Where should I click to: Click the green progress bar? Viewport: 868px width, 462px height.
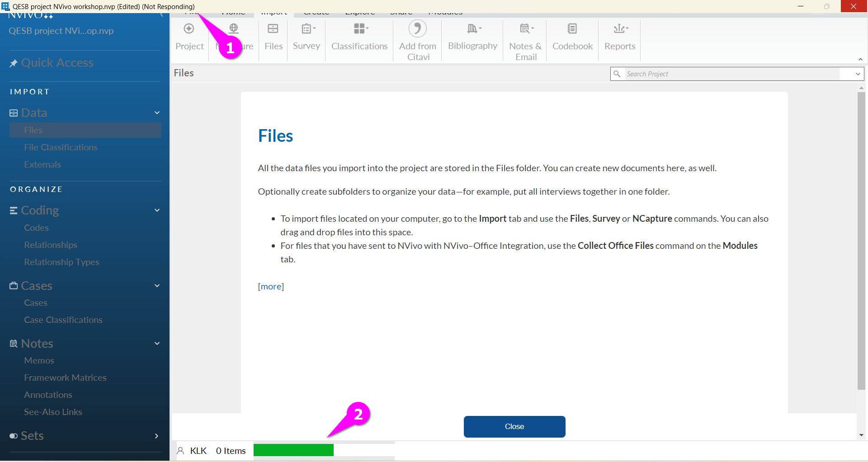pyautogui.click(x=293, y=450)
